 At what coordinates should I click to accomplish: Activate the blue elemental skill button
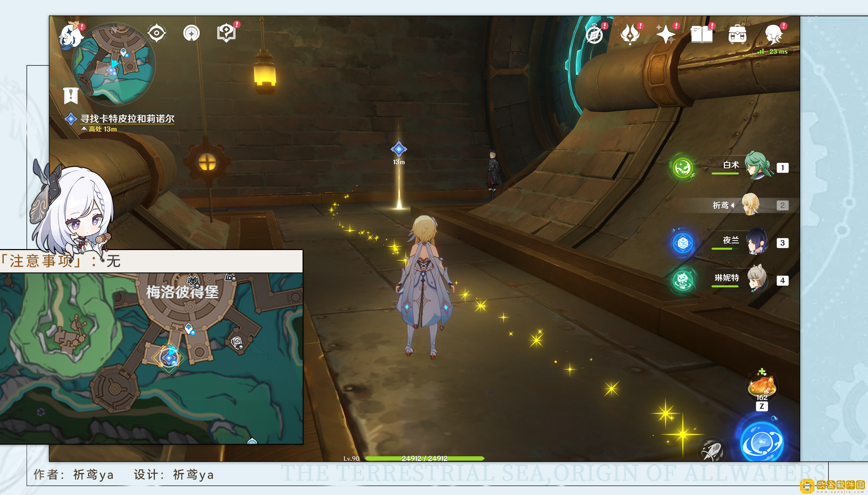pyautogui.click(x=762, y=442)
